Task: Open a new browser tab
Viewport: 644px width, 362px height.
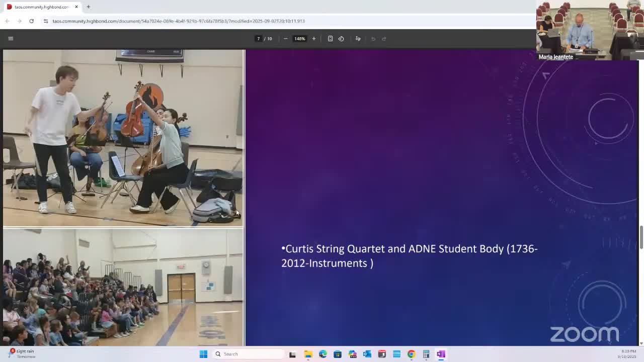Action: tap(88, 7)
